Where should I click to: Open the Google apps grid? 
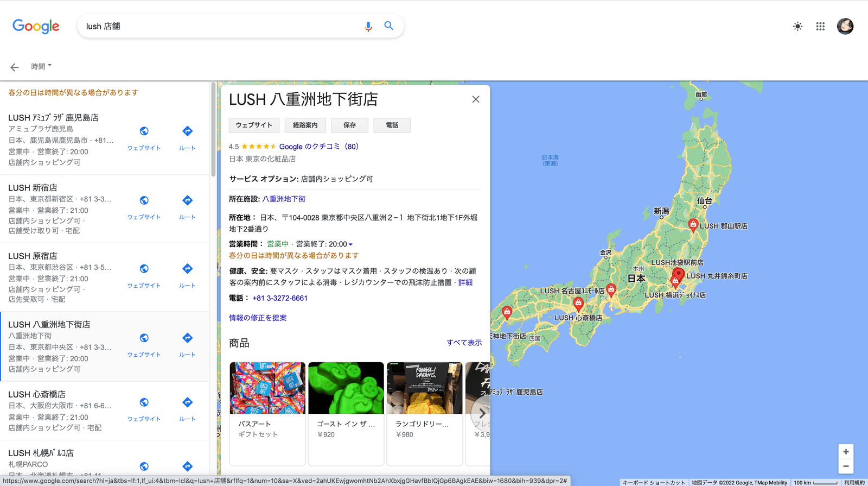click(x=820, y=26)
